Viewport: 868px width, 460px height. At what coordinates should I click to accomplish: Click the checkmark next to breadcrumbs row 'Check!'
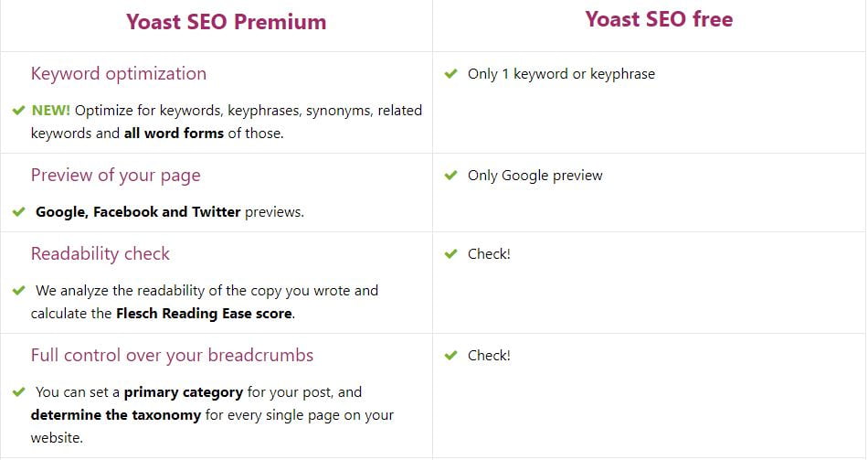(x=450, y=355)
